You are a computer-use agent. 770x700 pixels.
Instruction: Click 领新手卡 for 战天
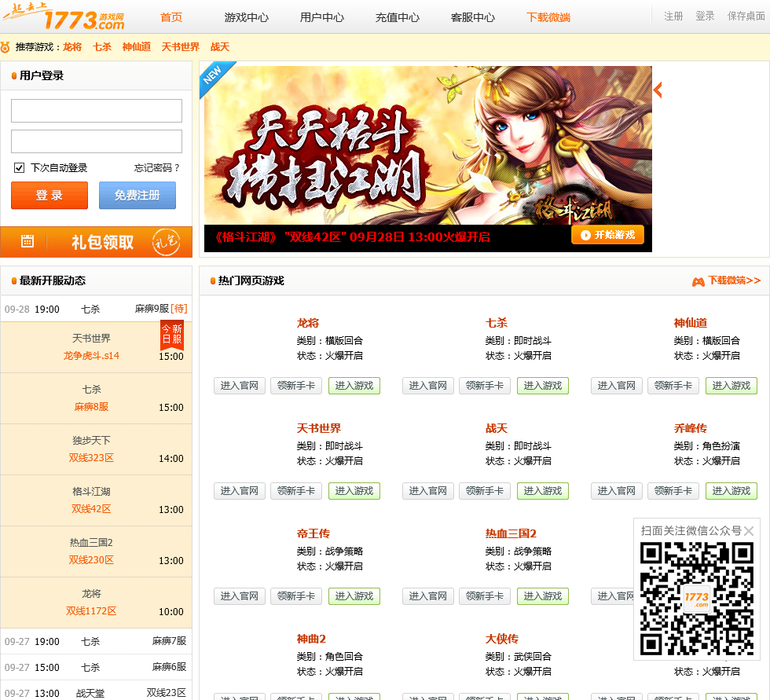pyautogui.click(x=485, y=491)
